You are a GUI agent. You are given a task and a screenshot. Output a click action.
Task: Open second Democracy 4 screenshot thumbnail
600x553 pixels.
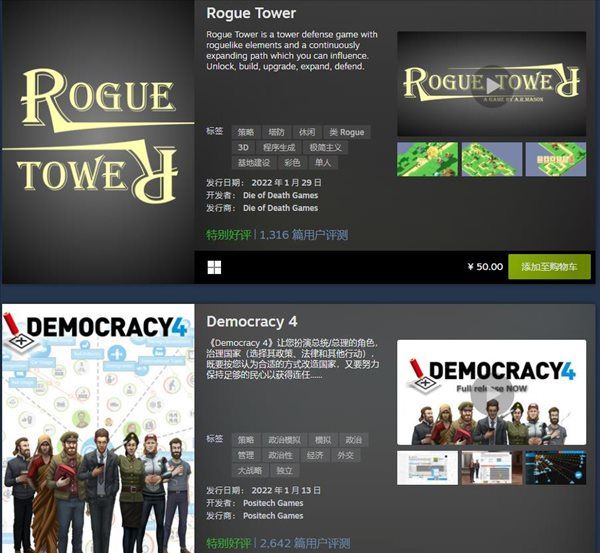[492, 468]
